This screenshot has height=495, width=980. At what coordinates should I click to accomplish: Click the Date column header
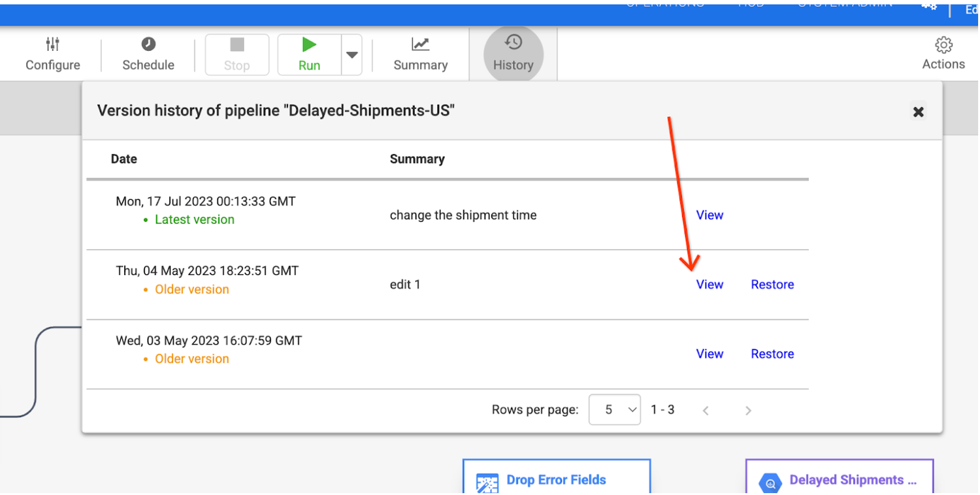point(124,159)
